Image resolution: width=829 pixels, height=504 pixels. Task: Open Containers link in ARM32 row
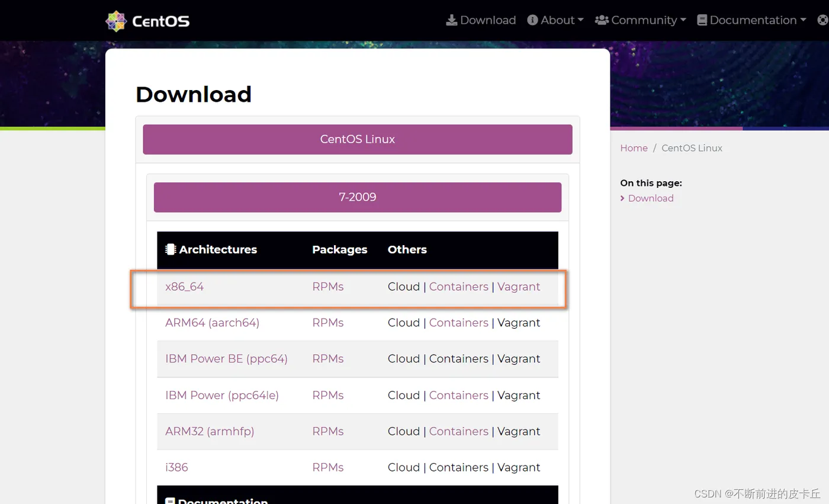[x=459, y=431]
